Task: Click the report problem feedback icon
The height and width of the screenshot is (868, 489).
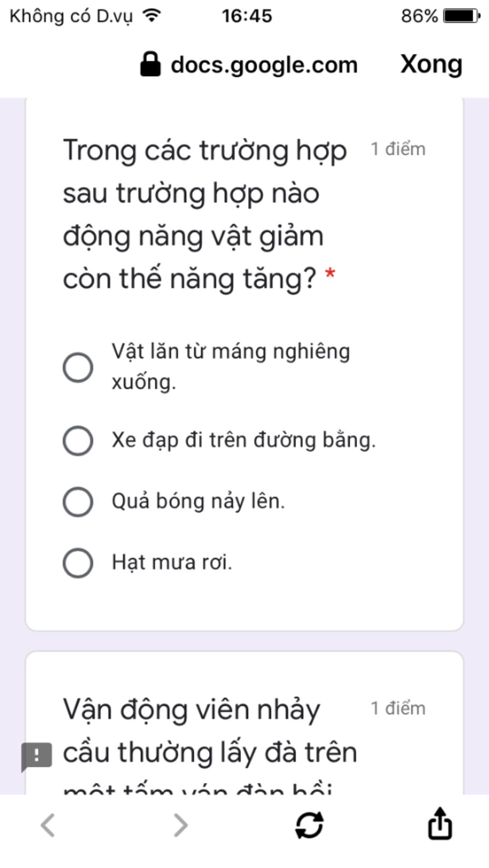Action: 36,757
